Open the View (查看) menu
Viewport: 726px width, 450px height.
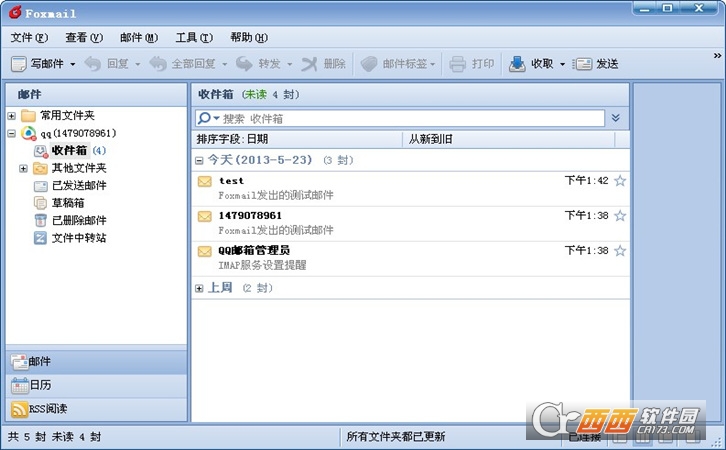(x=84, y=38)
